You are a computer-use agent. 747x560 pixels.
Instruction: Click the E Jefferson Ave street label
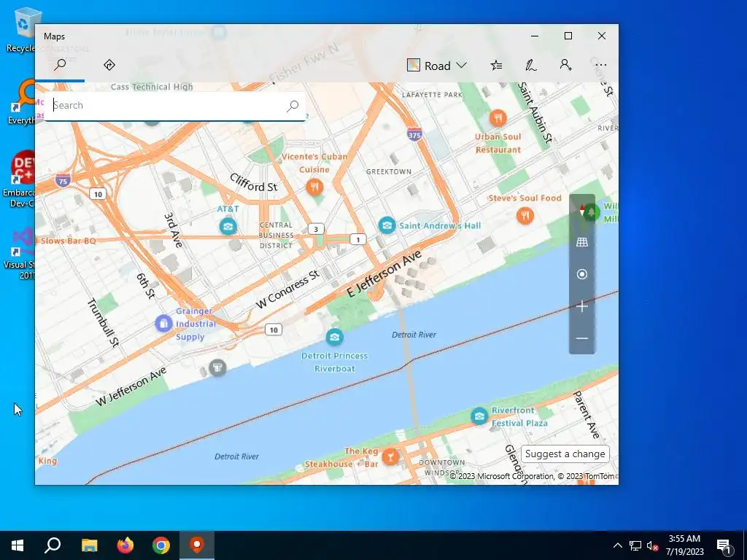[384, 273]
